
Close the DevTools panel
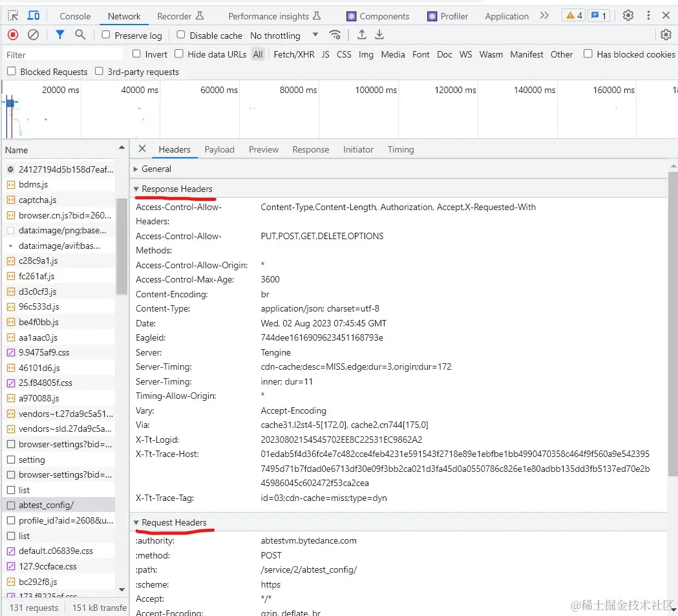(x=666, y=16)
